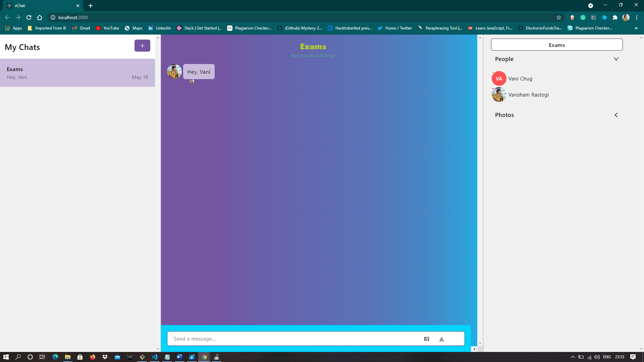This screenshot has height=362, width=644.
Task: Open Visual Studio Code from the taskbar
Action: (155, 357)
